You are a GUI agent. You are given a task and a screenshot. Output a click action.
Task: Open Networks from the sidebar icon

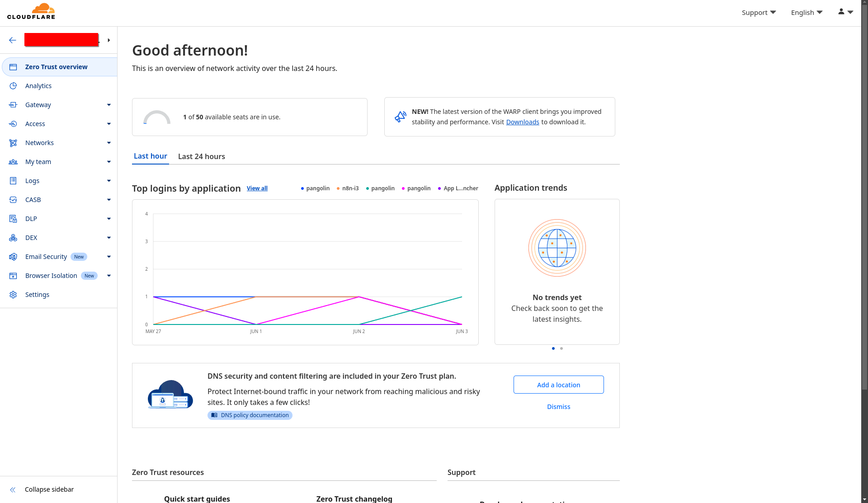coord(13,142)
